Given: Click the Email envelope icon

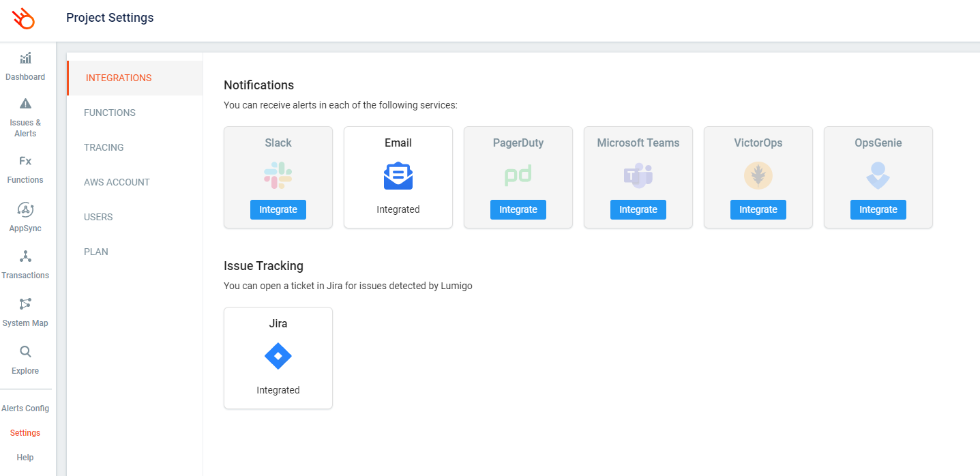Looking at the screenshot, I should click(x=398, y=176).
